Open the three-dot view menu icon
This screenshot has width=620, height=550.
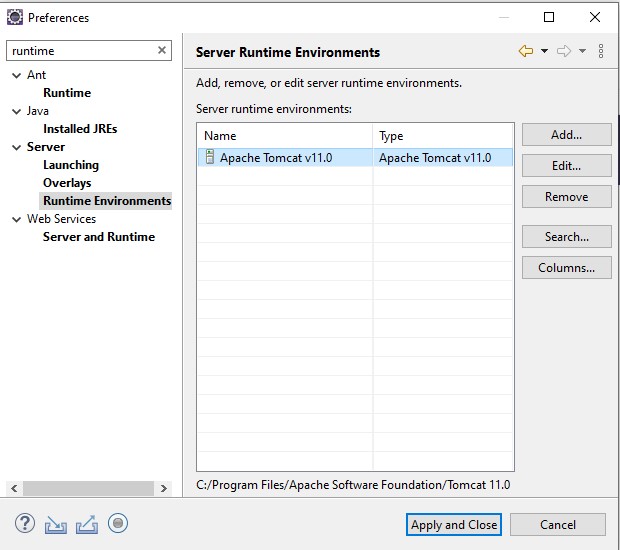(601, 51)
